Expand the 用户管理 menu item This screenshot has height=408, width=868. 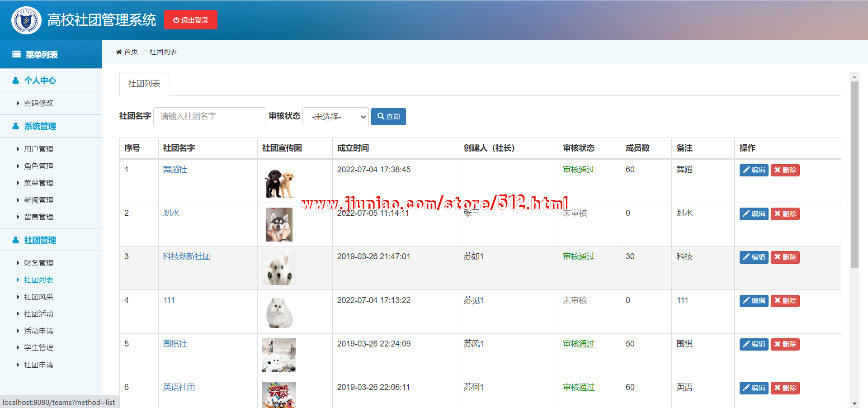click(x=38, y=149)
